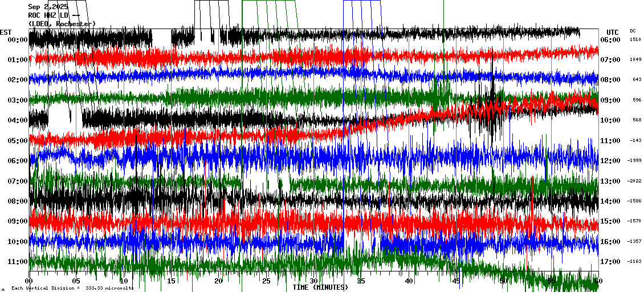
Task: Choose the 11:00 EST row label
Action: [x=18, y=262]
